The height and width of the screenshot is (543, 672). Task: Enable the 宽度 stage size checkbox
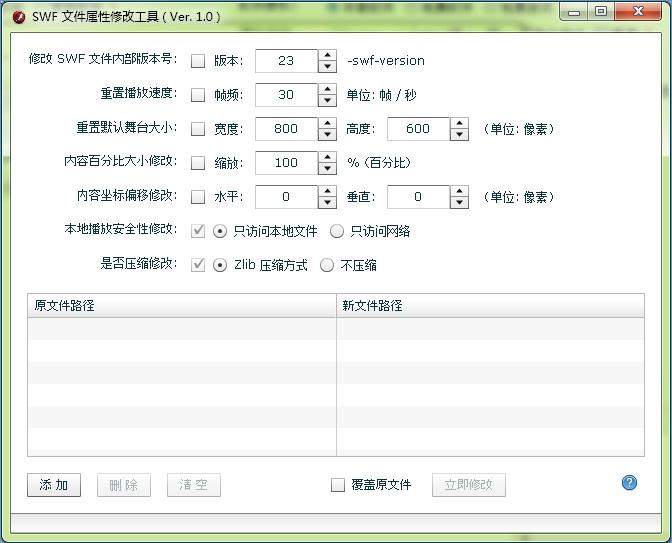pyautogui.click(x=198, y=129)
